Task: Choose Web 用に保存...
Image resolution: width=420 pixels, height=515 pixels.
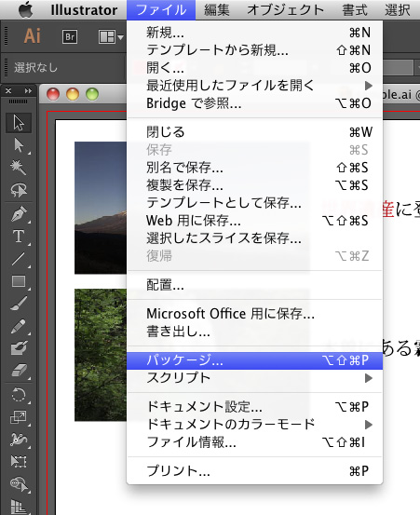Action: point(254,221)
